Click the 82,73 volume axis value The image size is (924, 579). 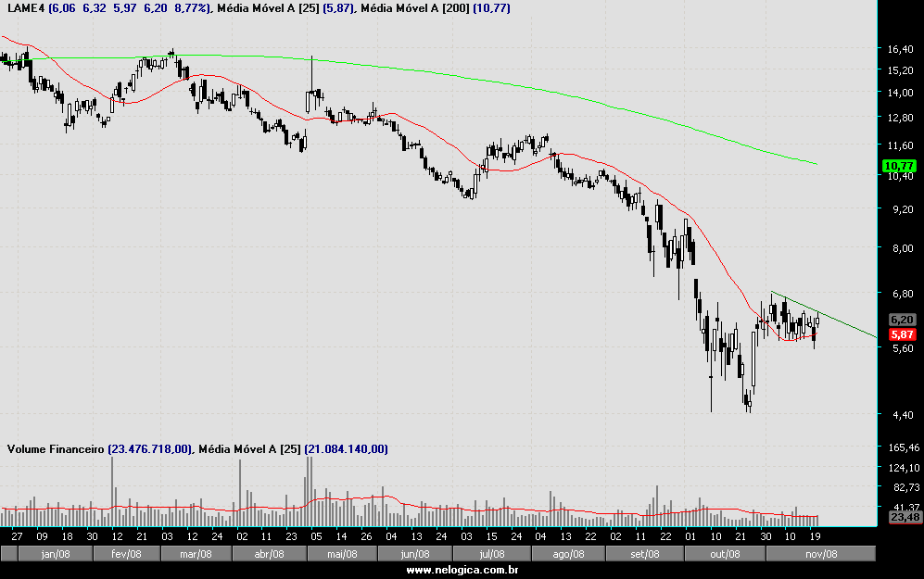pyautogui.click(x=905, y=487)
